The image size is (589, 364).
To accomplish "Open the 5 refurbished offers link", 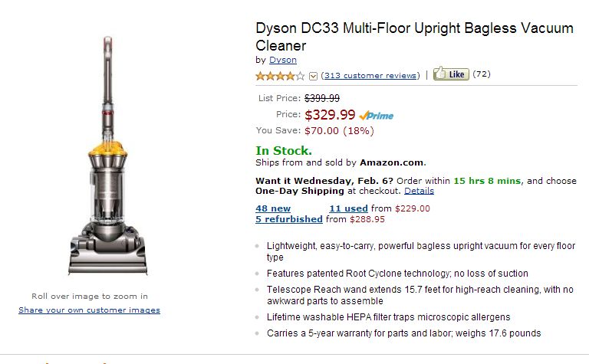I will pyautogui.click(x=289, y=219).
